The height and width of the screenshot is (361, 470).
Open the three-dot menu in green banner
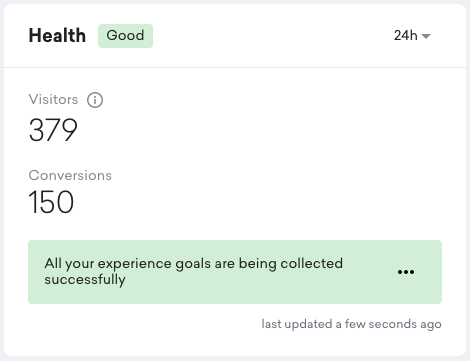[406, 272]
